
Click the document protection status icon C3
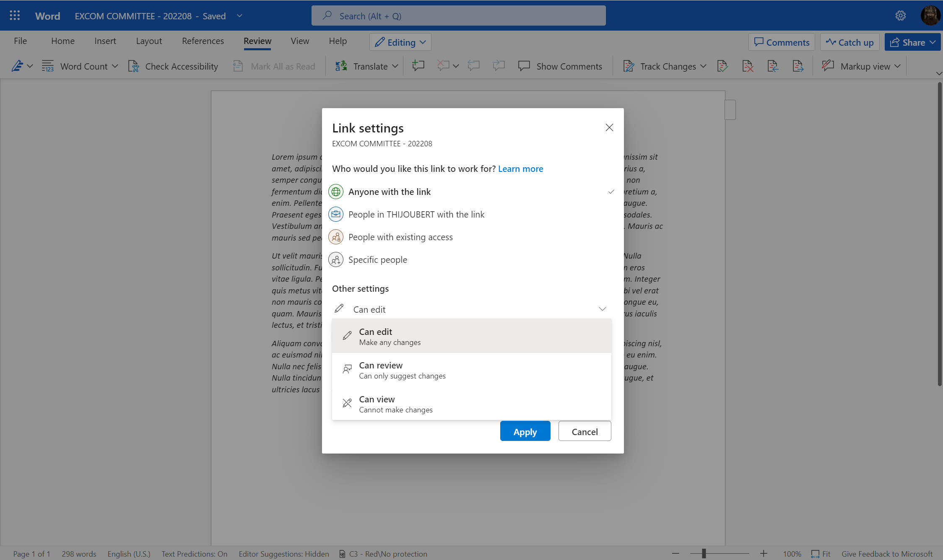(342, 553)
